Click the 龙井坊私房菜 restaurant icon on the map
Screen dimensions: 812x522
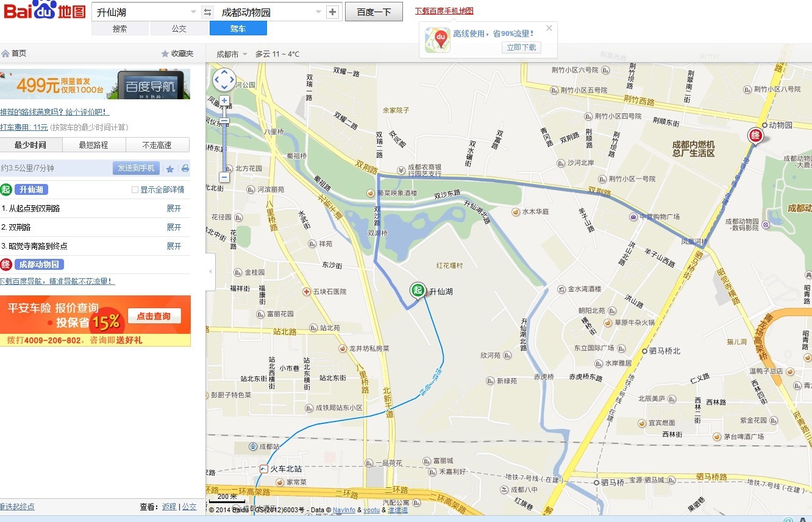[x=343, y=349]
